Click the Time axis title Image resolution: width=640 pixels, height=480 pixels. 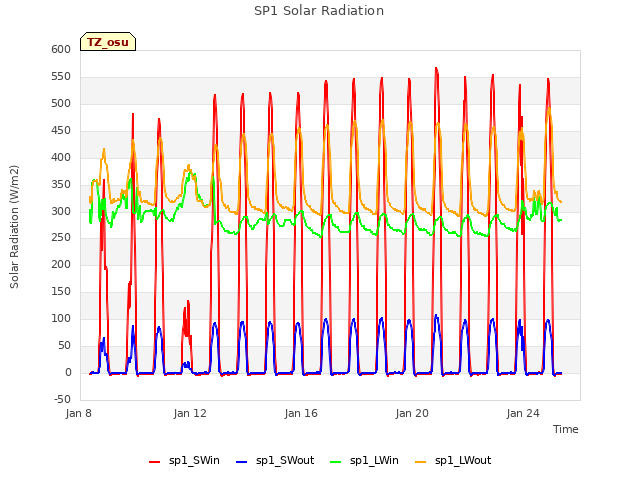click(566, 429)
